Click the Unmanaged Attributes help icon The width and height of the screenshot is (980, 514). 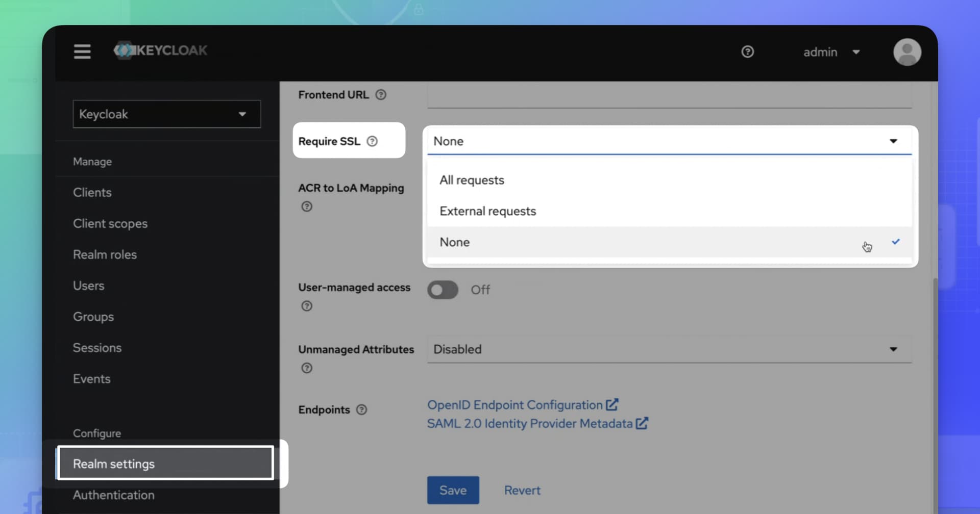(306, 368)
